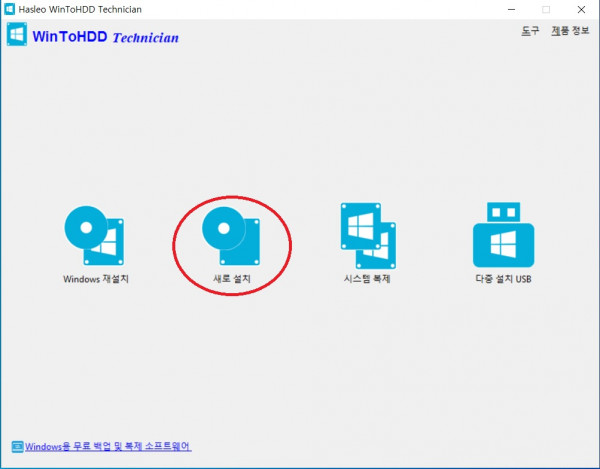This screenshot has height=469, width=600.
Task: Close the WinToHDD Technician window
Action: [581, 10]
